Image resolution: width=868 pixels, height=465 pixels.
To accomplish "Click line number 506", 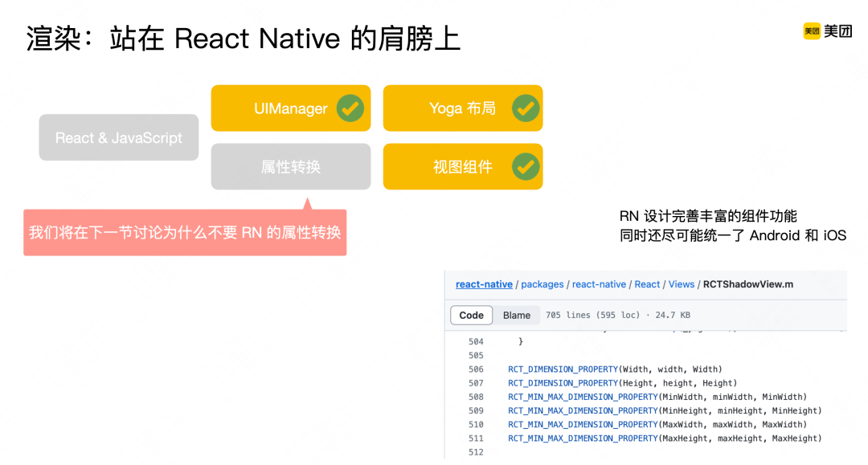I will [x=476, y=369].
